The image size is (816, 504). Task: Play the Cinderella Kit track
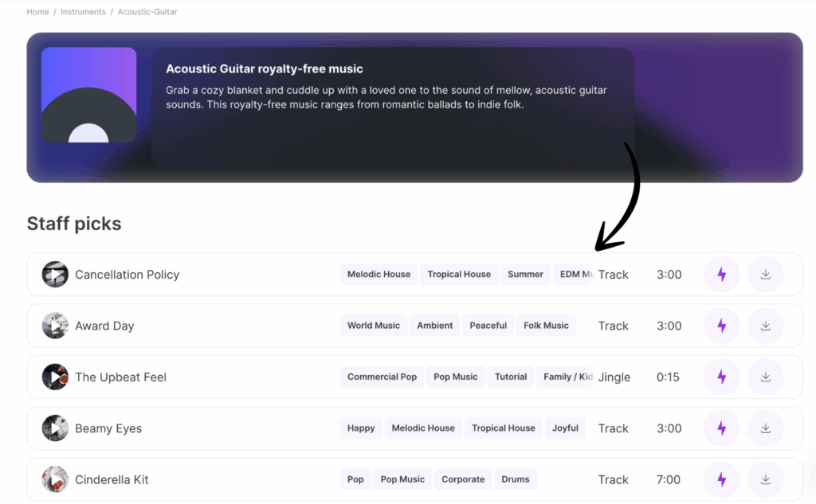(x=55, y=479)
